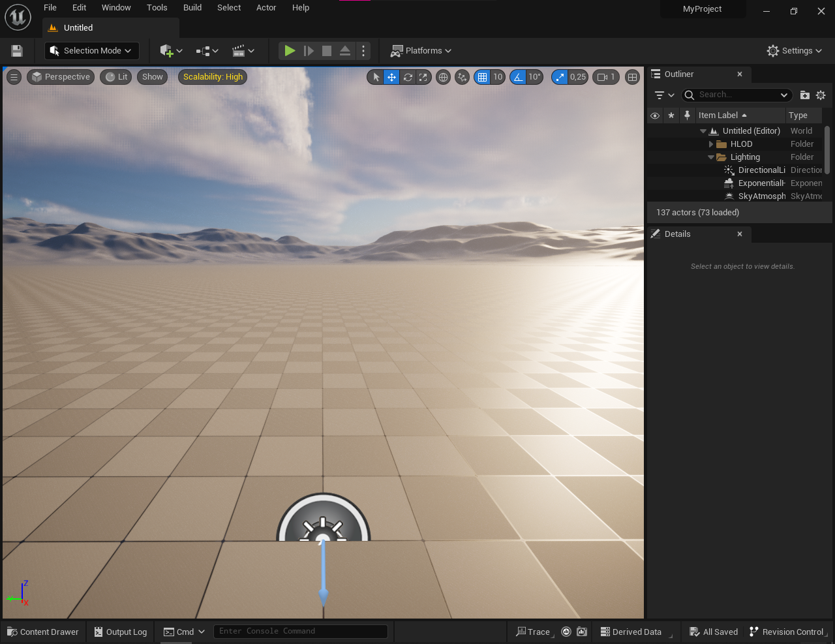Click the Save current level icon
This screenshot has width=835, height=644.
pos(17,51)
